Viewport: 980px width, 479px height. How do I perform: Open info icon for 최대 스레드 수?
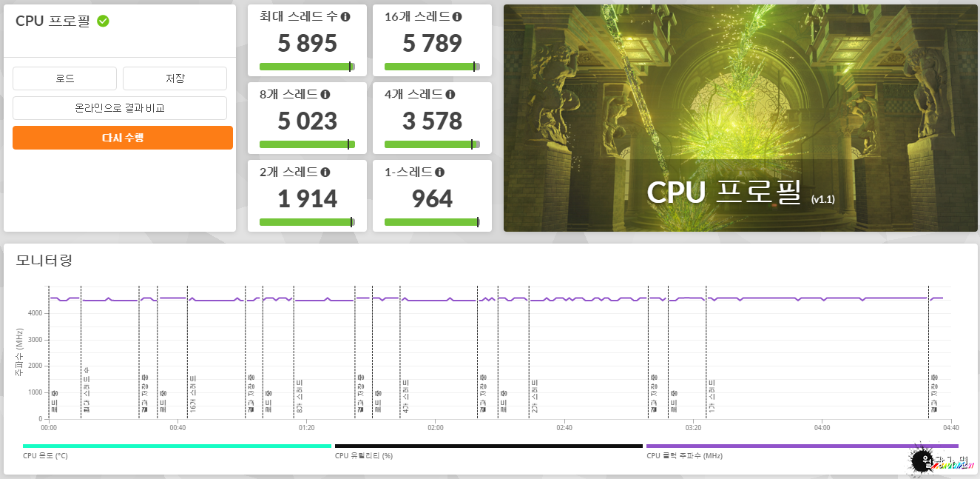click(x=345, y=16)
